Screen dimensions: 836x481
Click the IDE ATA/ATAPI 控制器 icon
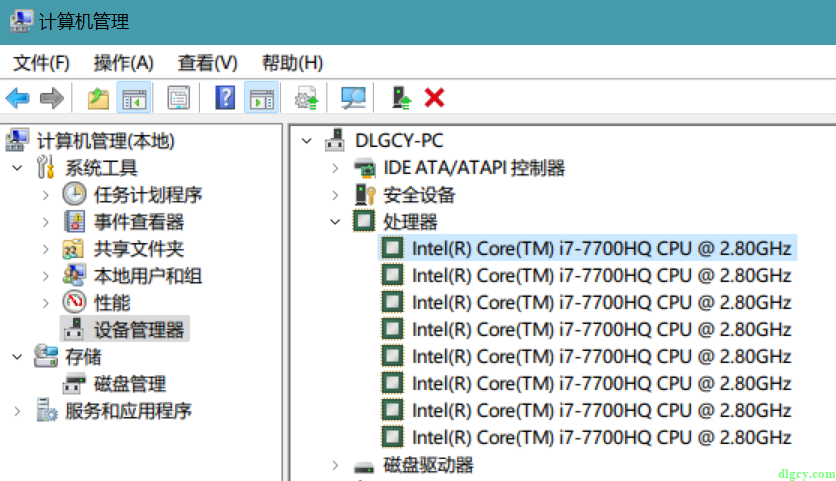(365, 167)
